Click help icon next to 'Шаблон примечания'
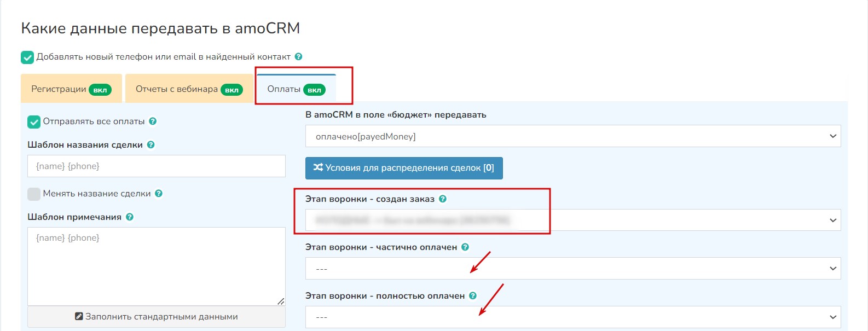 (130, 217)
